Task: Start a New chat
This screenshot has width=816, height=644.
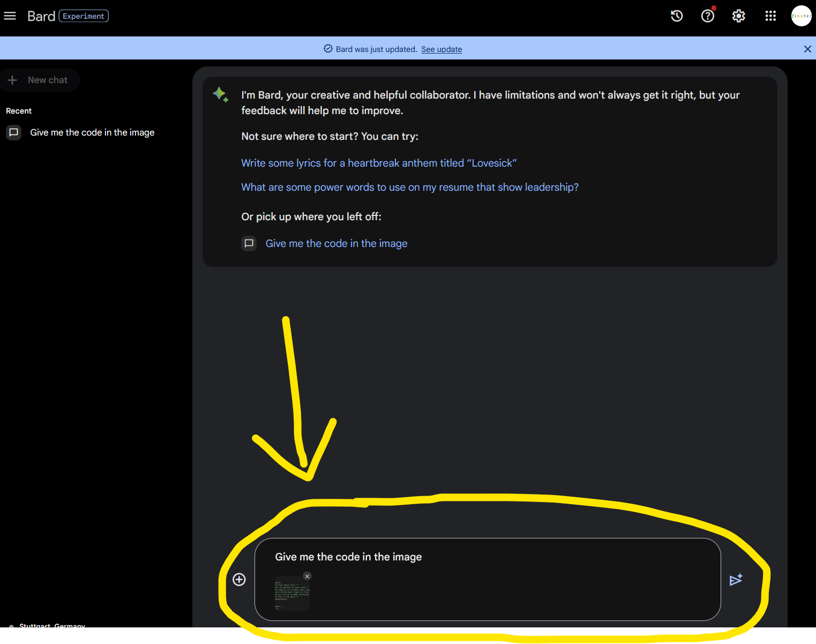Action: pyautogui.click(x=40, y=80)
